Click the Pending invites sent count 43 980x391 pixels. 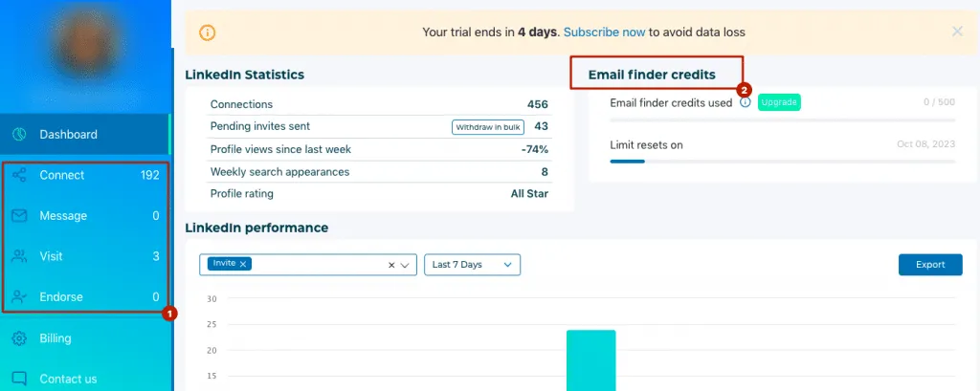point(542,126)
